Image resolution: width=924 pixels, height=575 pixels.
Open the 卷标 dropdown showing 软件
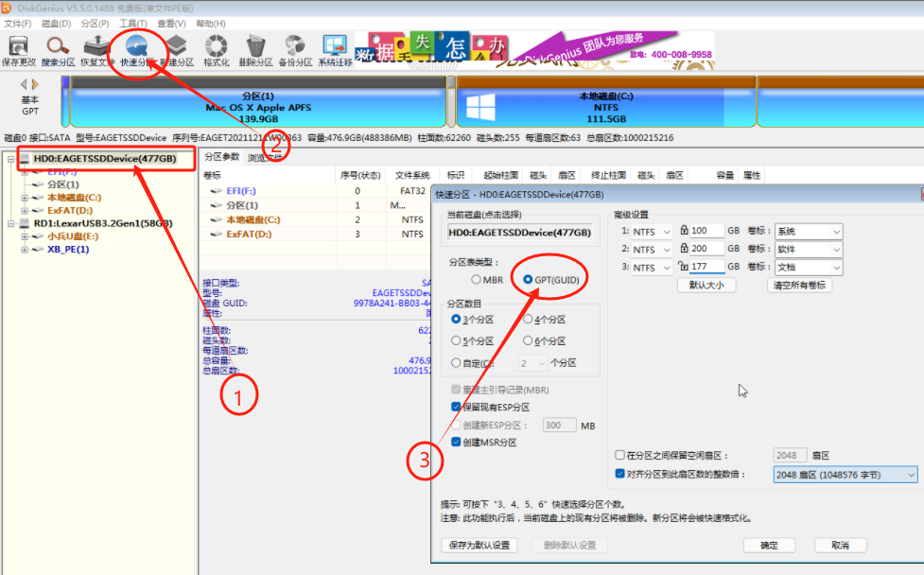pos(809,250)
